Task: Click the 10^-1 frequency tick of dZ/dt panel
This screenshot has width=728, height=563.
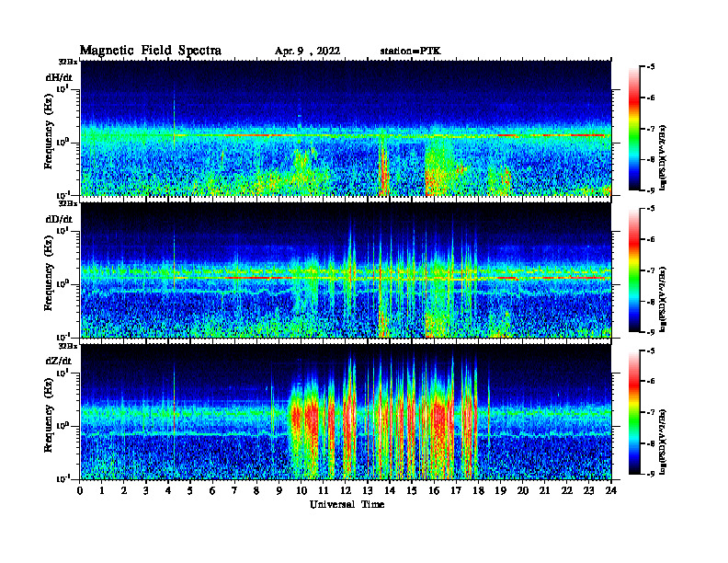Action: 63,479
